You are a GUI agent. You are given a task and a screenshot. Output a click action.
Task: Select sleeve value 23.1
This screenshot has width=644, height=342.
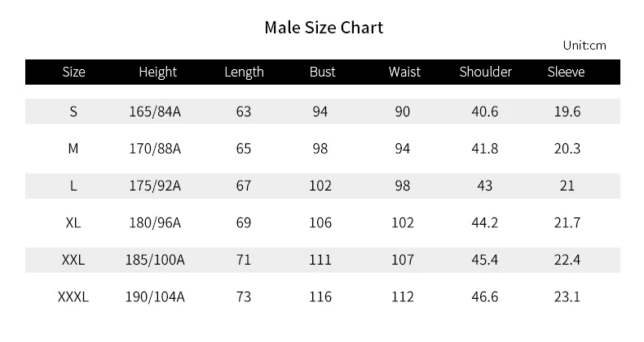(x=567, y=297)
